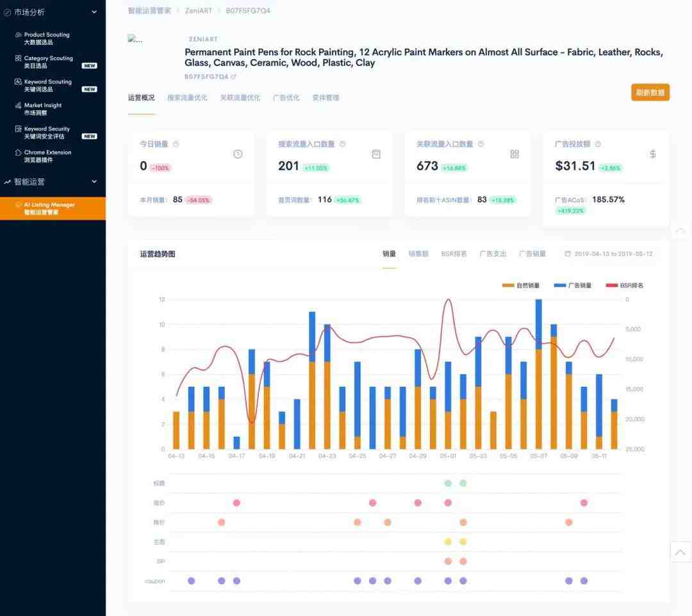Viewport: 692px width, 616px height.
Task: Click the help icon next to 今日销量
Action: [176, 144]
